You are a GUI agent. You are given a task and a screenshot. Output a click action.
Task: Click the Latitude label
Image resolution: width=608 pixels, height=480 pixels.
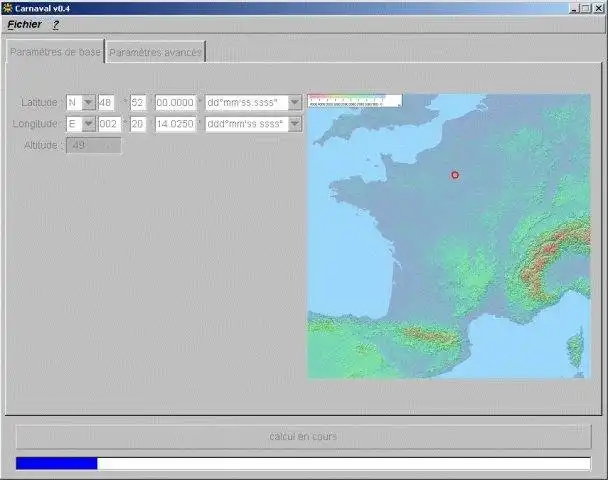click(x=39, y=102)
